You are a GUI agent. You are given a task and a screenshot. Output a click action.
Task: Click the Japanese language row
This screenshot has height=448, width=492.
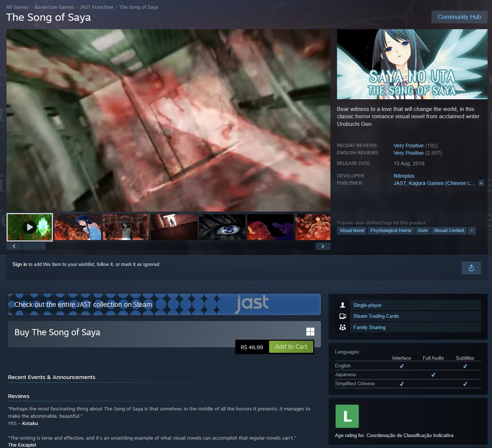click(408, 375)
